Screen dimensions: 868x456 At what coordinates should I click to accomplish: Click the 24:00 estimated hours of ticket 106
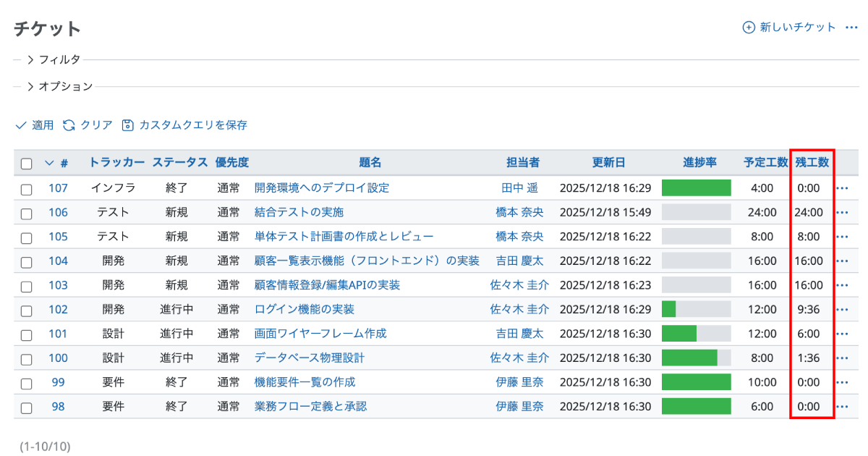click(x=762, y=212)
